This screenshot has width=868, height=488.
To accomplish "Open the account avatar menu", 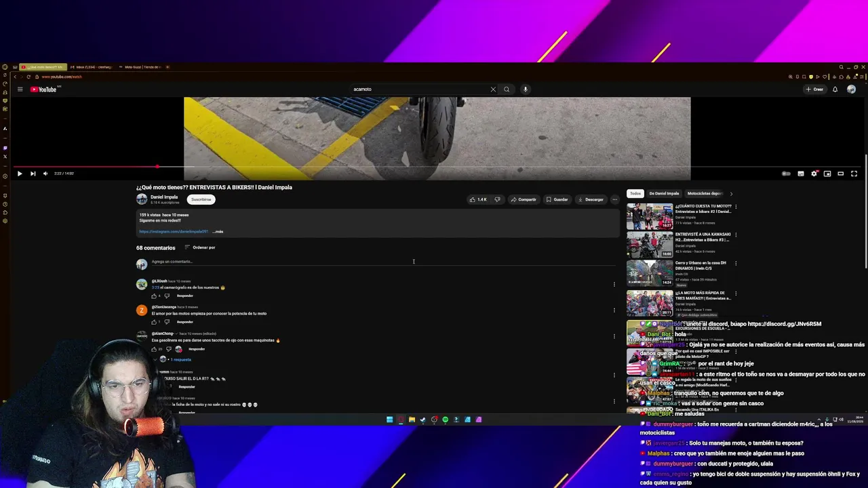I will [x=851, y=89].
